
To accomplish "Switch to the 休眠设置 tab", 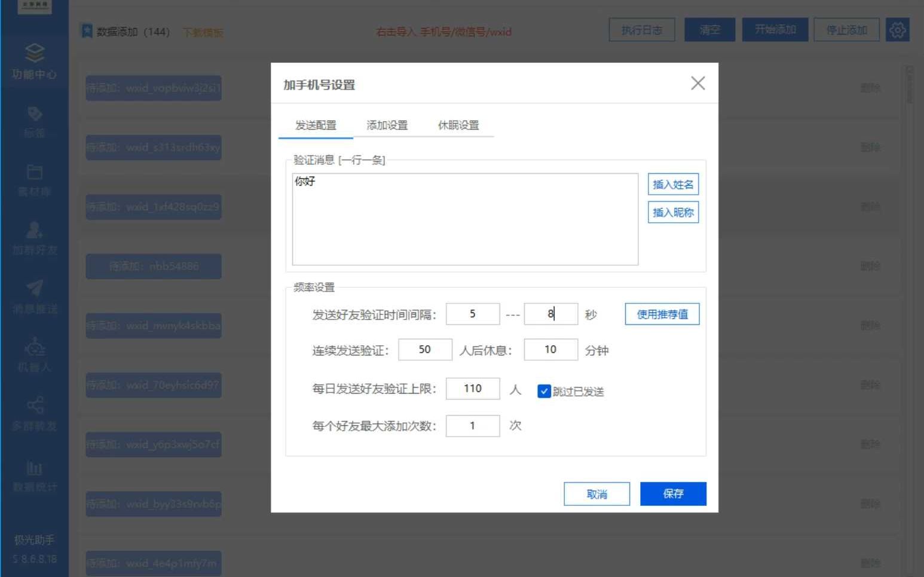I will click(x=458, y=125).
